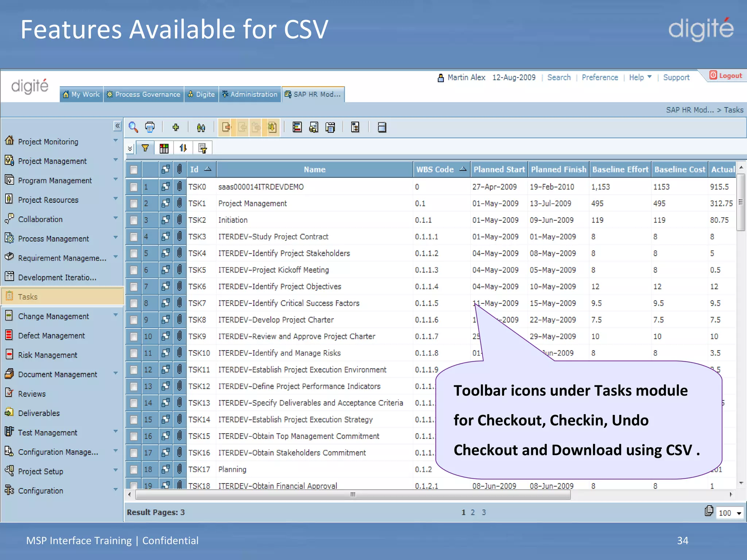Click the WBS hierarchy view icon
Image resolution: width=747 pixels, height=560 pixels.
(355, 127)
